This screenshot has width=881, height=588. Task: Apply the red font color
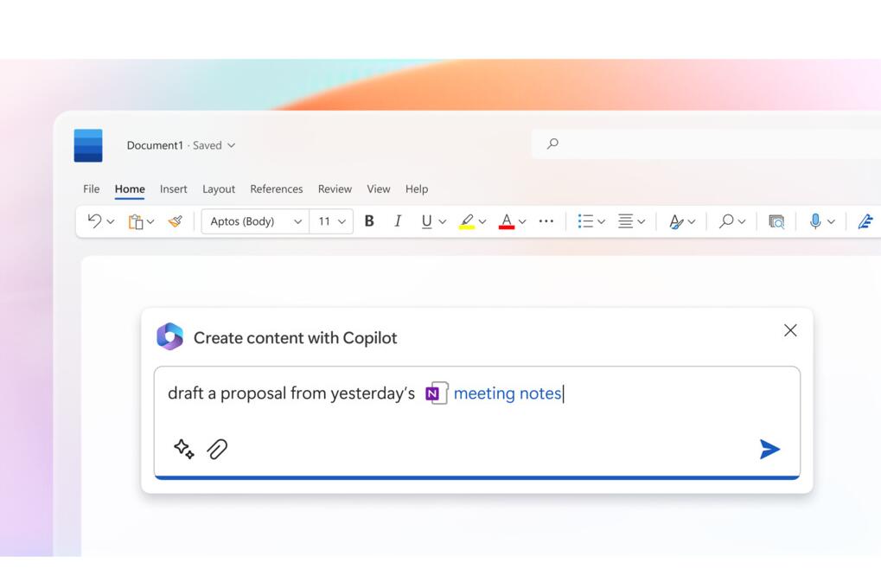pos(507,221)
